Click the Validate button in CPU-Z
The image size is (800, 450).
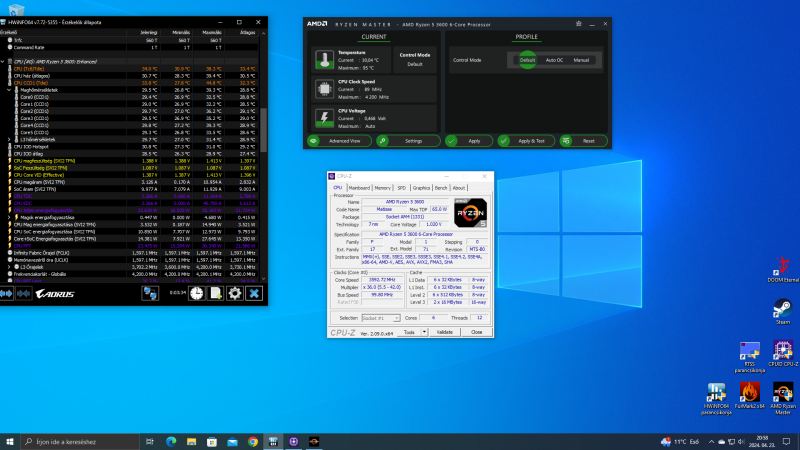click(x=445, y=331)
